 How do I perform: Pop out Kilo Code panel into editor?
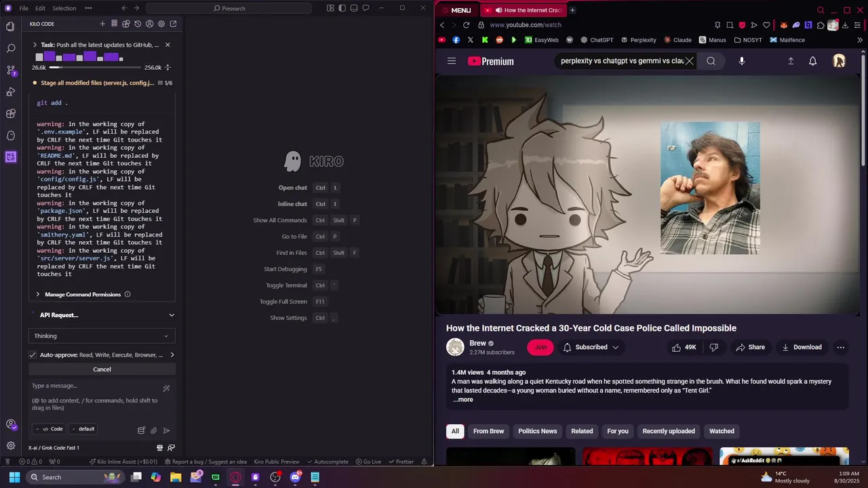(x=173, y=24)
